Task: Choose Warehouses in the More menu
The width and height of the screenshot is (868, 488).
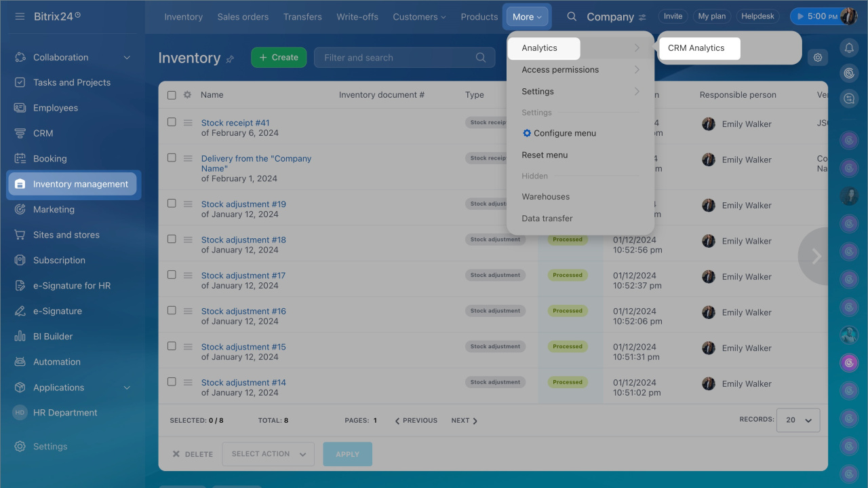Action: [x=545, y=197]
